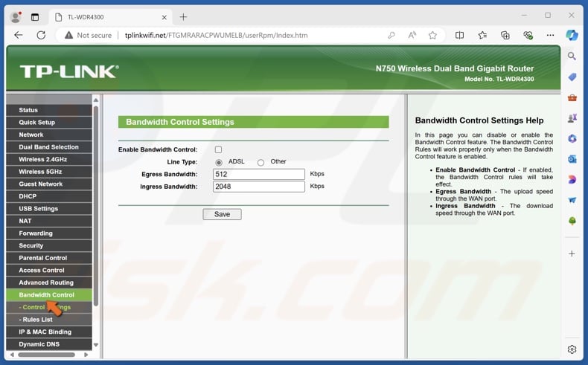
Task: Click the Ingress Bandwidth field
Action: pyautogui.click(x=259, y=187)
